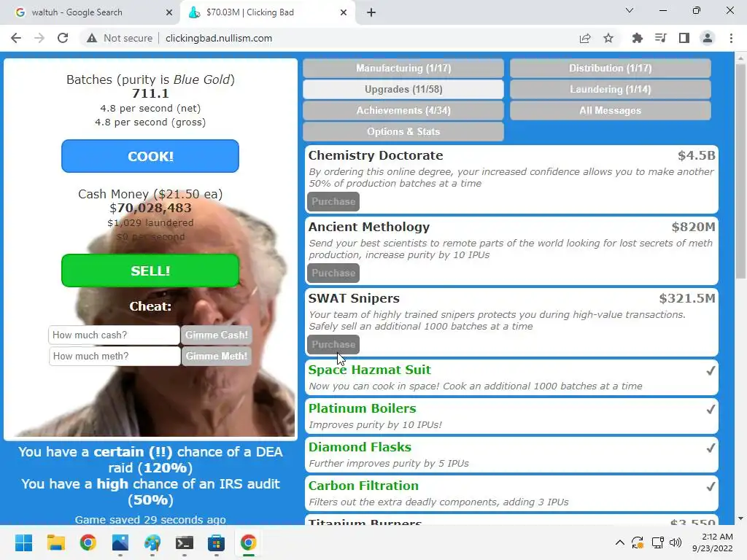Viewport: 747px width, 560px height.
Task: Open the Paint taskbar icon
Action: click(x=152, y=542)
